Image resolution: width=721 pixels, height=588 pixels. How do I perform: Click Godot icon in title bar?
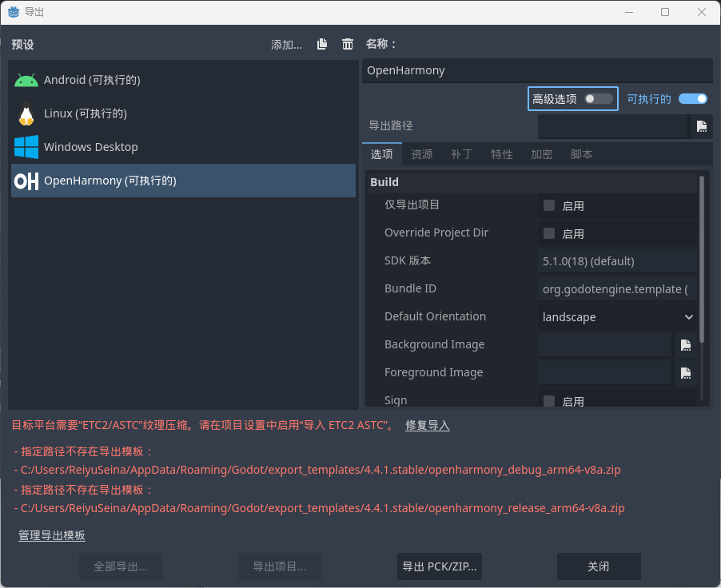point(14,12)
